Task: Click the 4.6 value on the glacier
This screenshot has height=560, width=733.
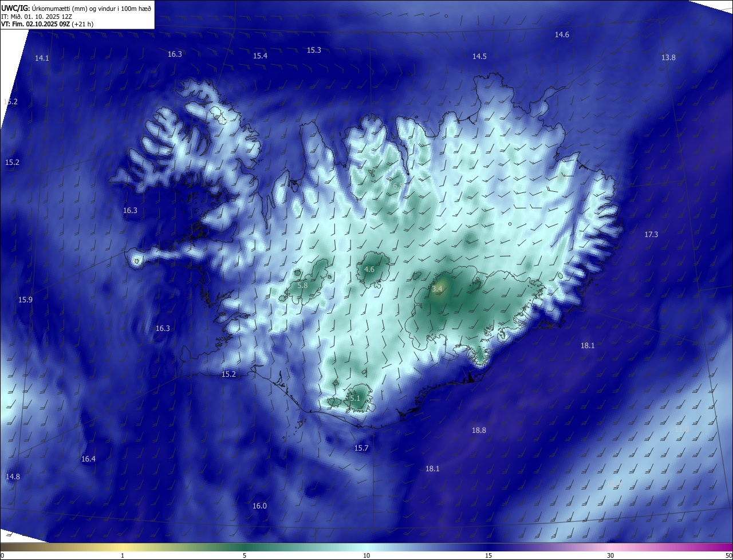Action: tap(369, 269)
